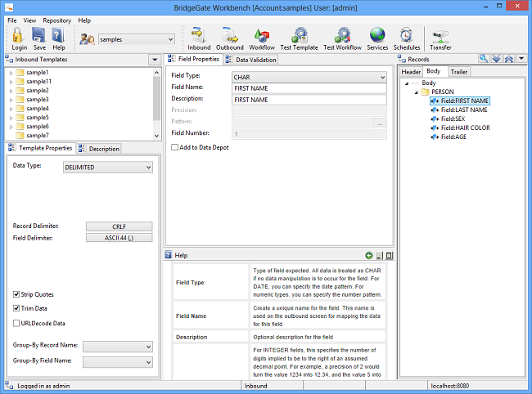This screenshot has height=394, width=532.
Task: Minimize the Help panel
Action: point(379,256)
